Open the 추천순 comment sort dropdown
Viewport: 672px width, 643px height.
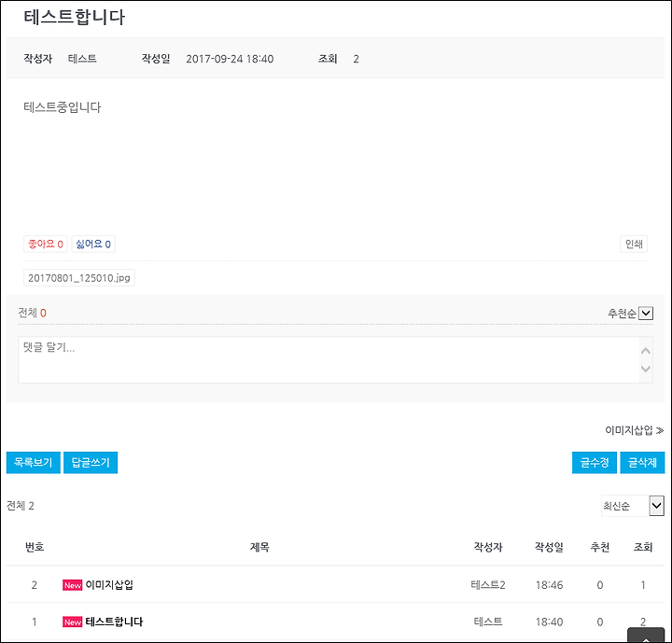tap(630, 314)
